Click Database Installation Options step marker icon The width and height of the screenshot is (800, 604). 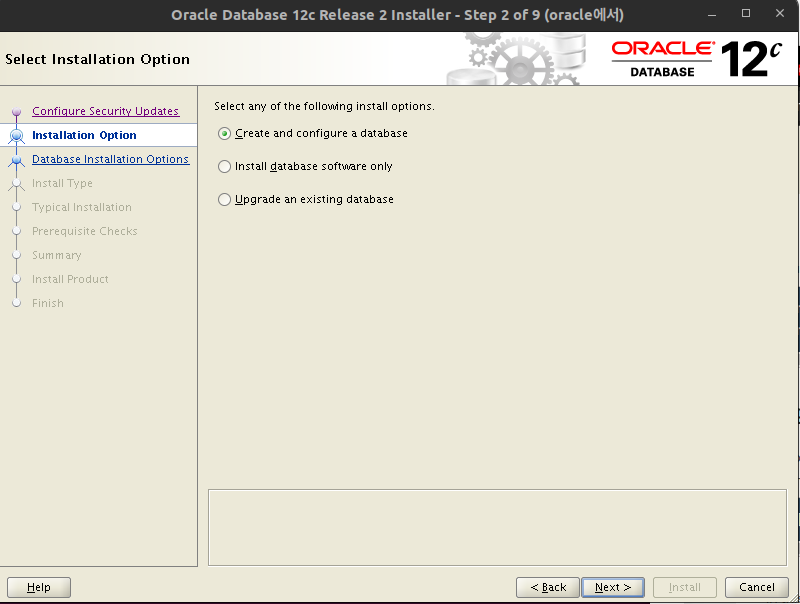16,160
